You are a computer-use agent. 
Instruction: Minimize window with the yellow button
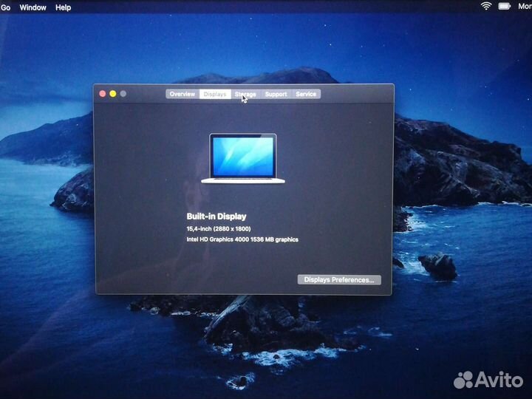point(113,94)
